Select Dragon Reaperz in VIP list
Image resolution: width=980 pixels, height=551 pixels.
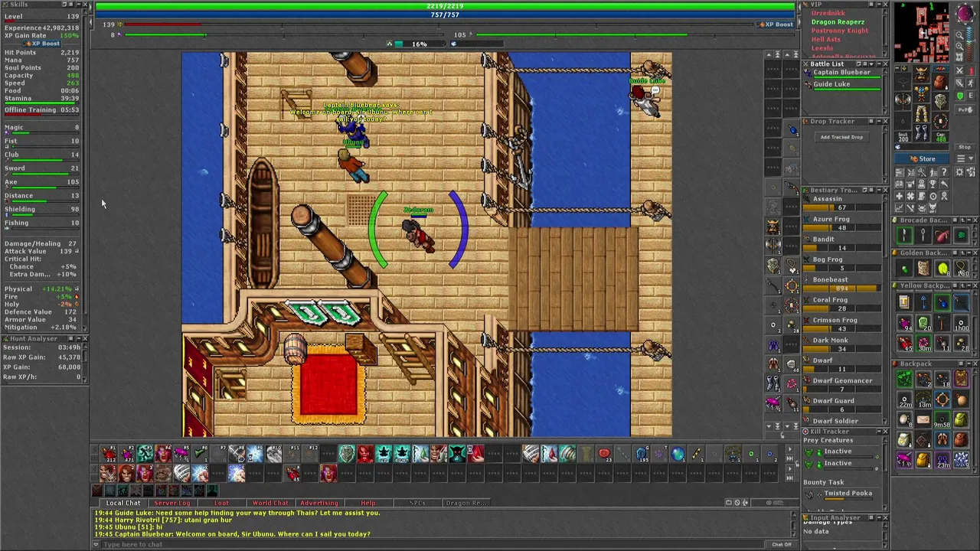[838, 22]
